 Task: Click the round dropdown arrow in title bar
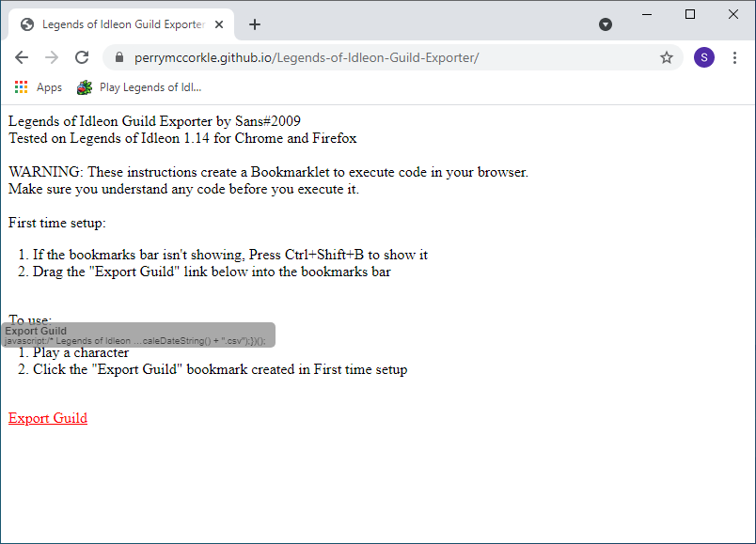coord(606,24)
